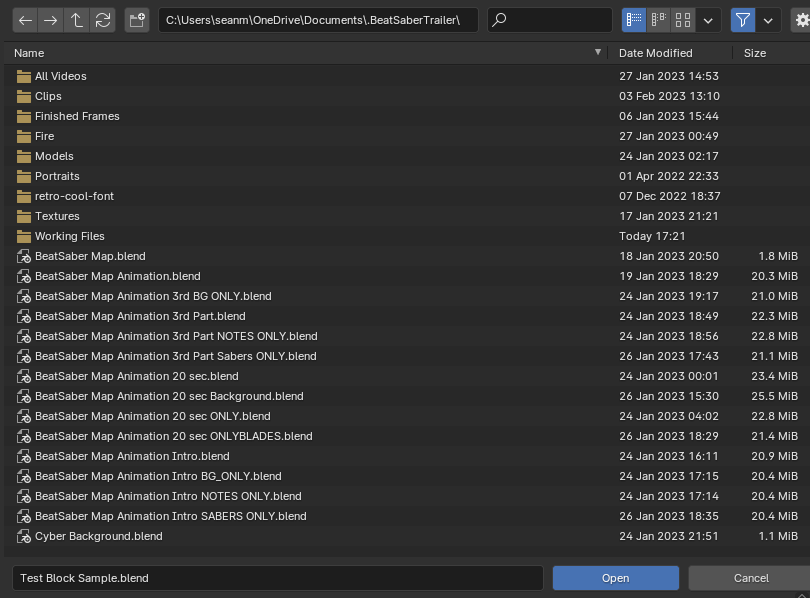Switch to horizontal list display mode

tap(658, 20)
